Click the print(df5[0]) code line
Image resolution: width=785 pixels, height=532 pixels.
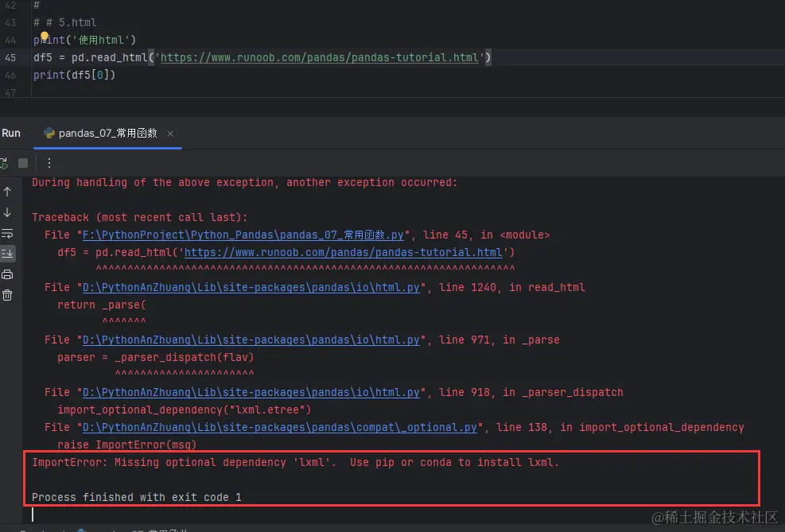[x=74, y=75]
